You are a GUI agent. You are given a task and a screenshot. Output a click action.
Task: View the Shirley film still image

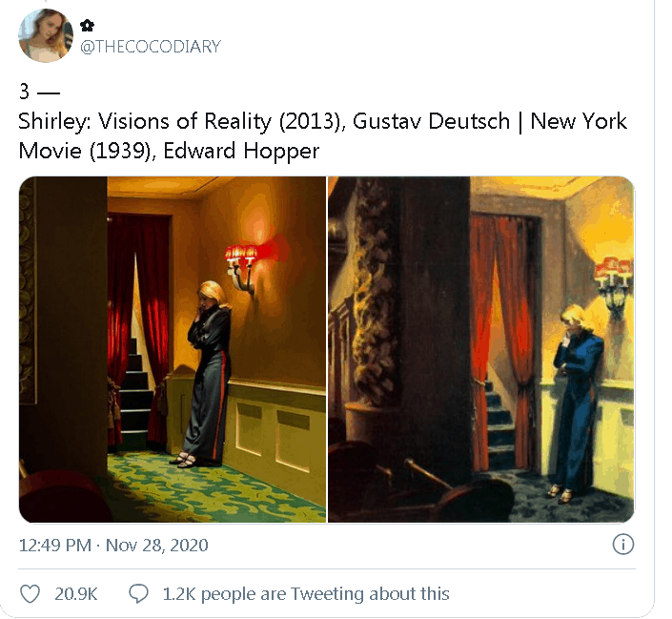click(x=173, y=349)
